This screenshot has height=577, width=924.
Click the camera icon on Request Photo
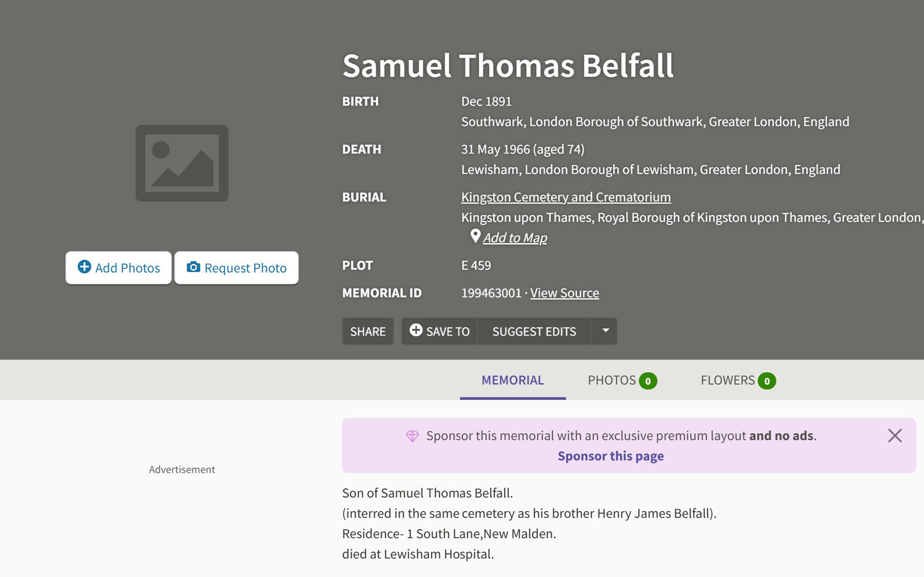pyautogui.click(x=193, y=267)
